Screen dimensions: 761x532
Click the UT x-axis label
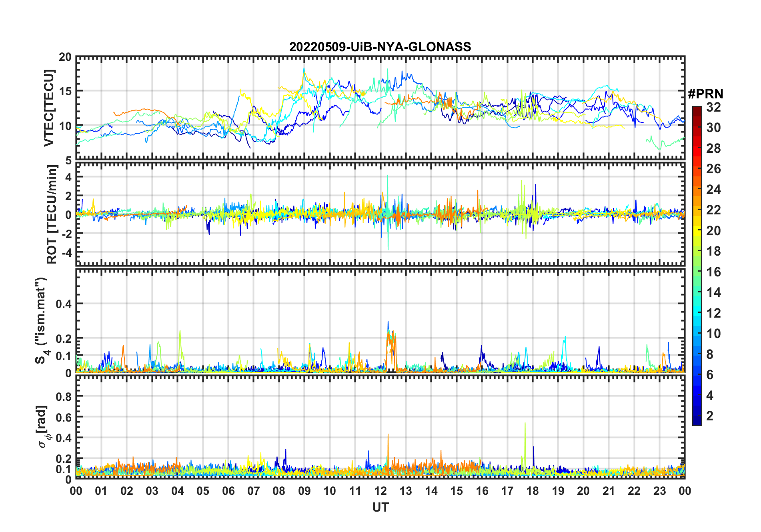tap(380, 507)
